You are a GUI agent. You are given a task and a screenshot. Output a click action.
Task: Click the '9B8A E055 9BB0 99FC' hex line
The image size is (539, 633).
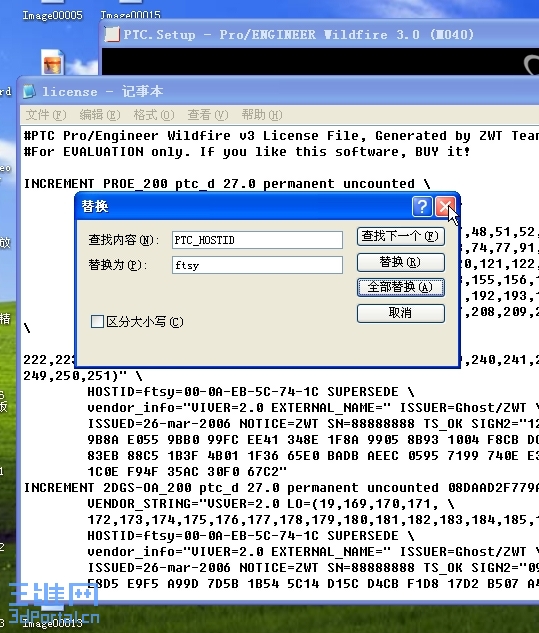[313, 440]
